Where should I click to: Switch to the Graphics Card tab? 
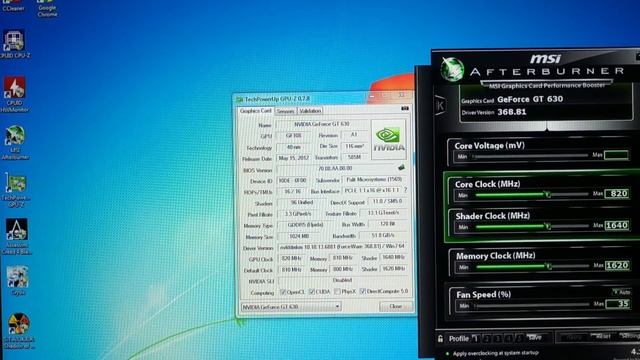256,111
